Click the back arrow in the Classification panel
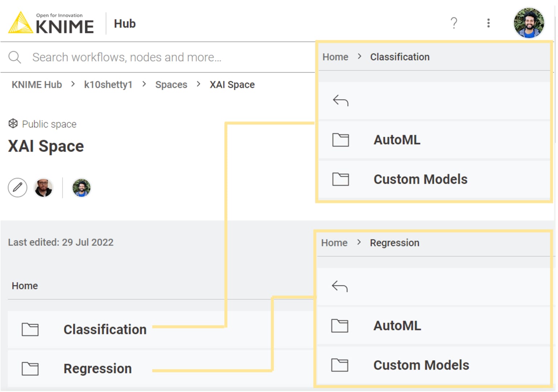Image resolution: width=558 pixels, height=392 pixels. [340, 101]
